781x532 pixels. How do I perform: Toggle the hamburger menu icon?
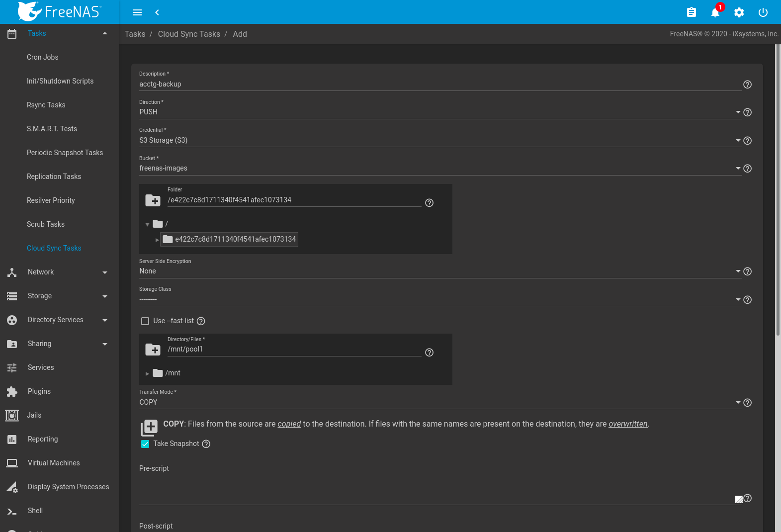pos(137,12)
